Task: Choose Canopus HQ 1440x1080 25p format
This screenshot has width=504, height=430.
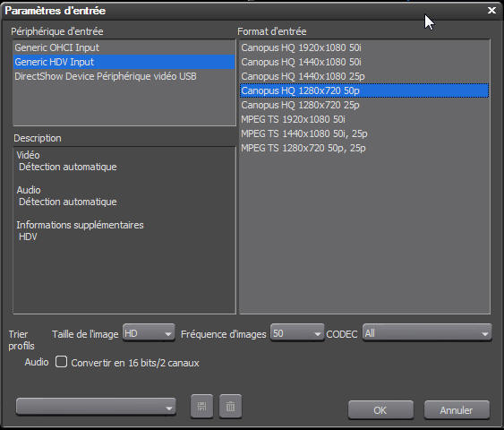Action: tap(364, 76)
